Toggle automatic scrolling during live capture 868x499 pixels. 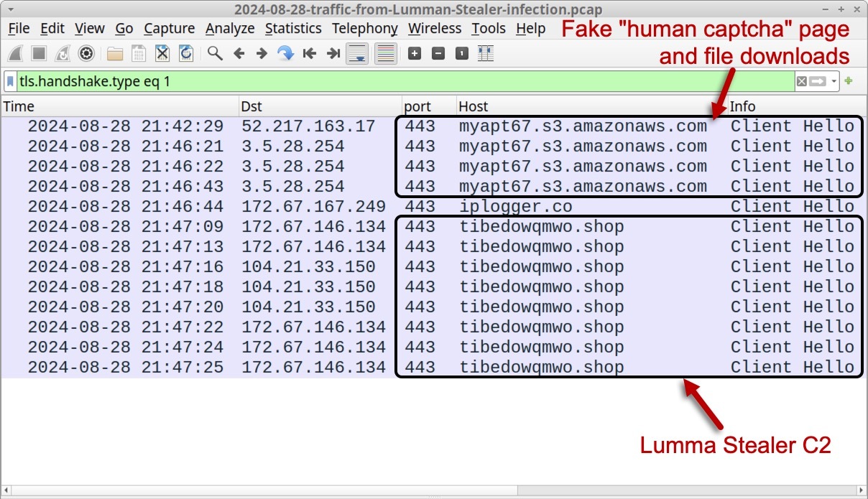(357, 53)
